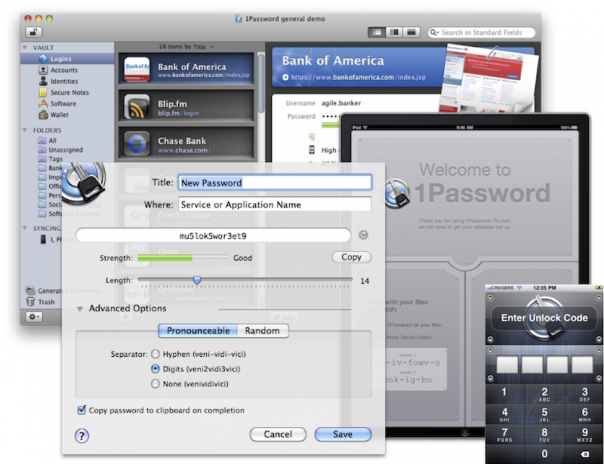This screenshot has width=604, height=464.
Task: Switch to the Pronounceable tab
Action: (x=198, y=331)
